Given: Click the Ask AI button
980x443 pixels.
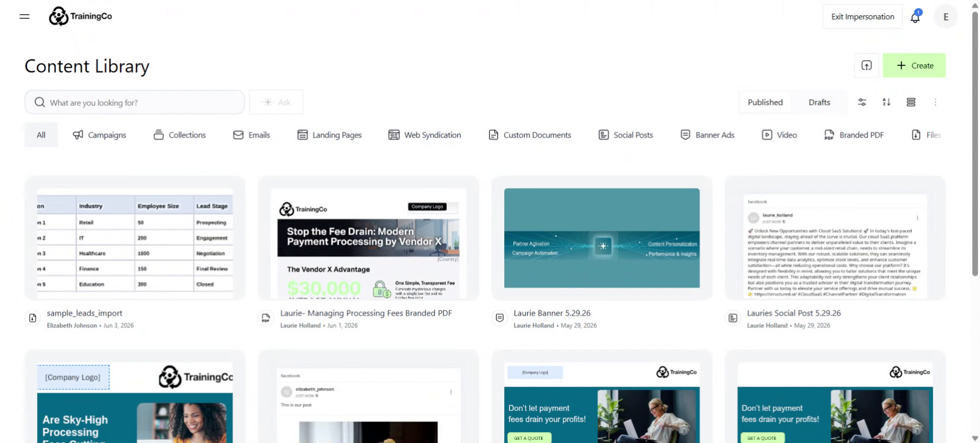Looking at the screenshot, I should tap(276, 102).
